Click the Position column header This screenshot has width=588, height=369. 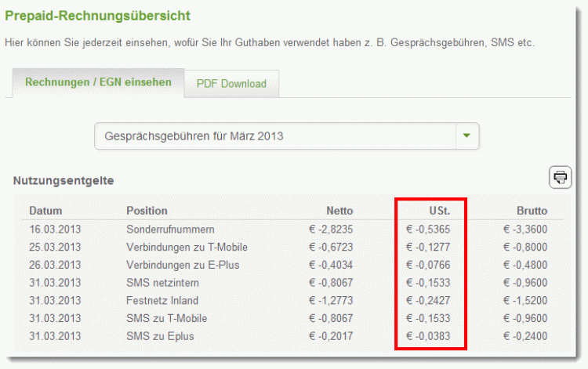(x=147, y=211)
